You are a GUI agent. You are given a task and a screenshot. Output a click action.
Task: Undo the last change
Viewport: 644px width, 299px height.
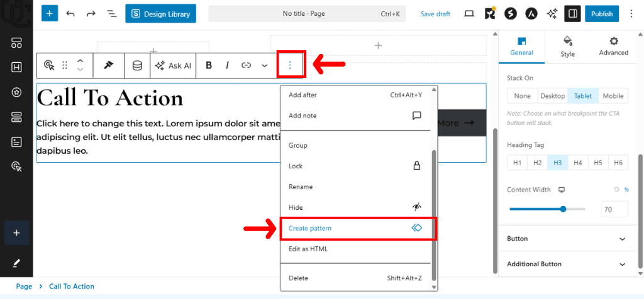(x=70, y=14)
